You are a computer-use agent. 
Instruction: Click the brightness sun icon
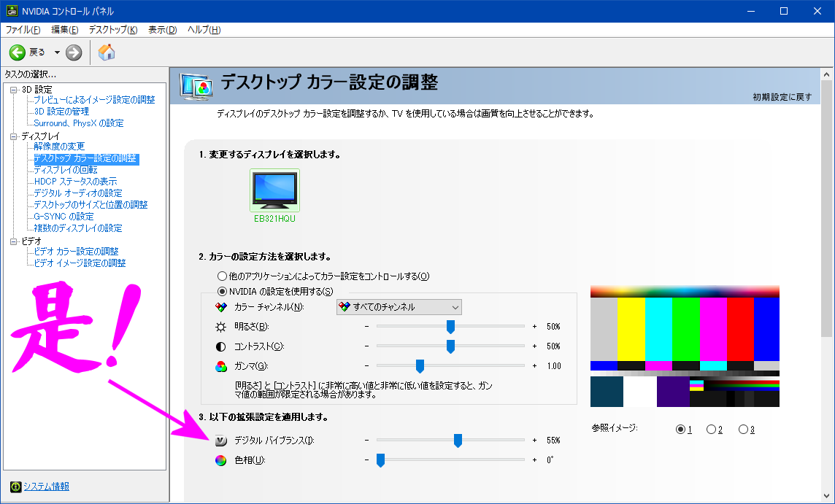point(220,327)
